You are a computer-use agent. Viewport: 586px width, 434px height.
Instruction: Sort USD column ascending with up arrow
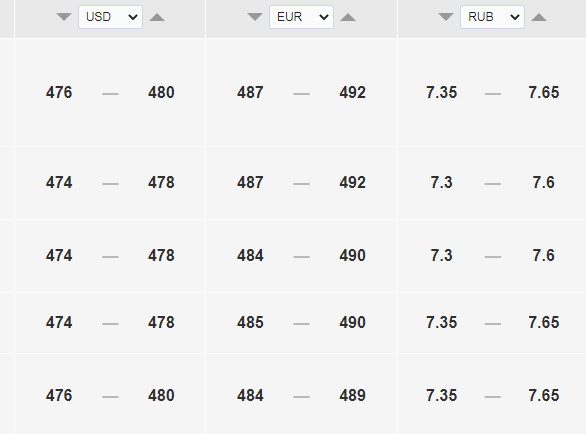click(157, 17)
